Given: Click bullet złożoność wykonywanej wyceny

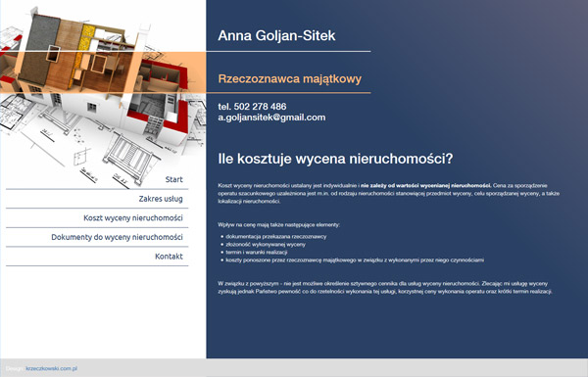Looking at the screenshot, I should pyautogui.click(x=266, y=245).
